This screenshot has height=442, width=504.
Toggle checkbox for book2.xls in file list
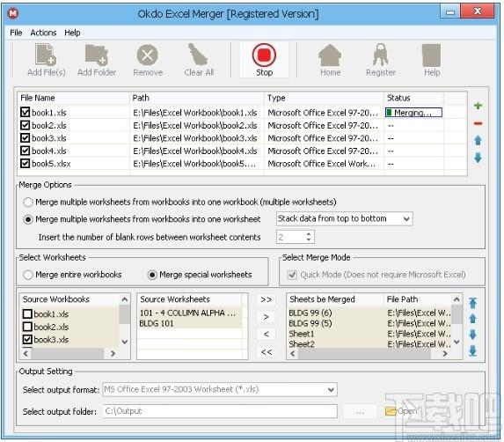25,125
